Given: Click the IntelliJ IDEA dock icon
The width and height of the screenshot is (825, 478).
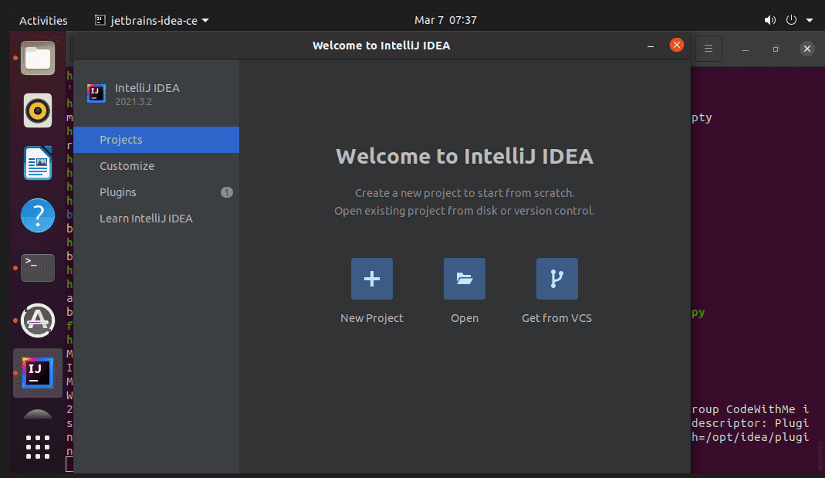Looking at the screenshot, I should click(x=38, y=373).
